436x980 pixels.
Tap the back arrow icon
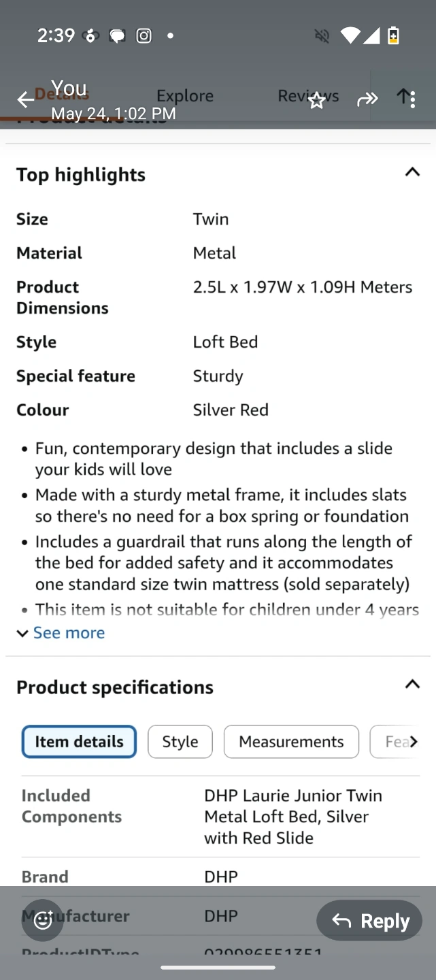click(x=25, y=100)
